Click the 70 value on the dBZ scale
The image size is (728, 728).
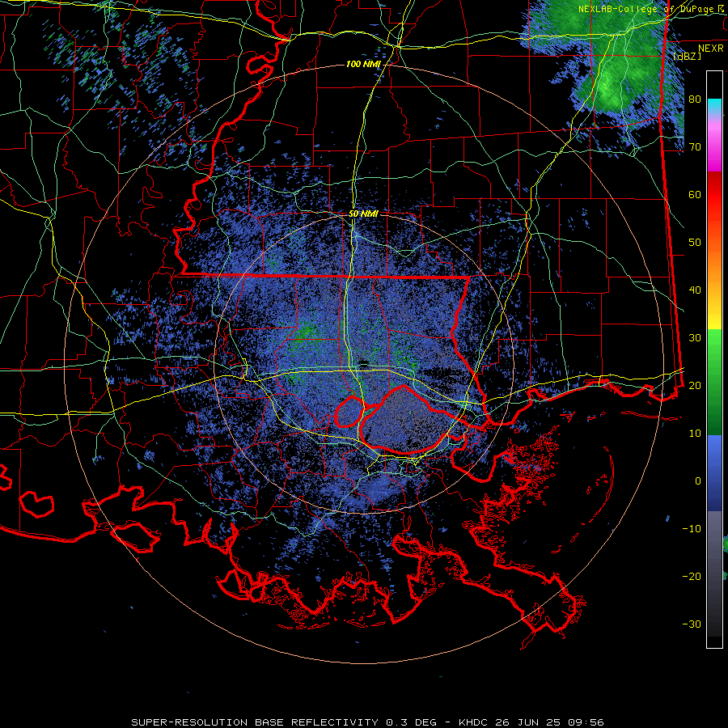pos(695,147)
